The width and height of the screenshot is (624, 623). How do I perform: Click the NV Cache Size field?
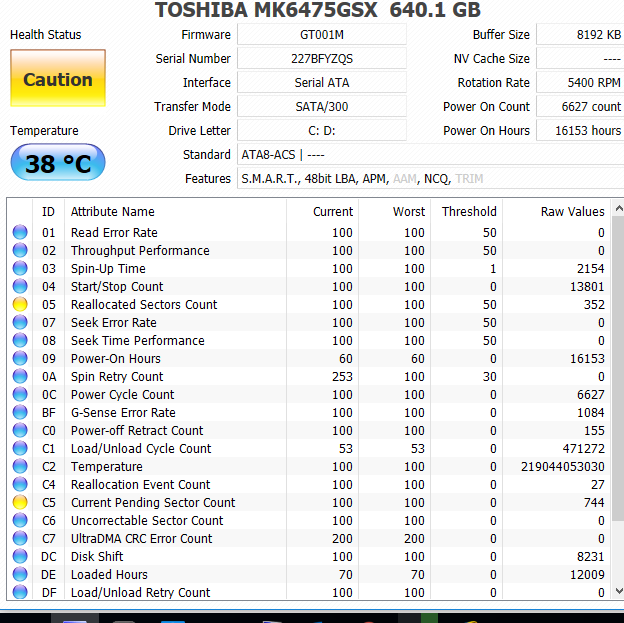580,59
